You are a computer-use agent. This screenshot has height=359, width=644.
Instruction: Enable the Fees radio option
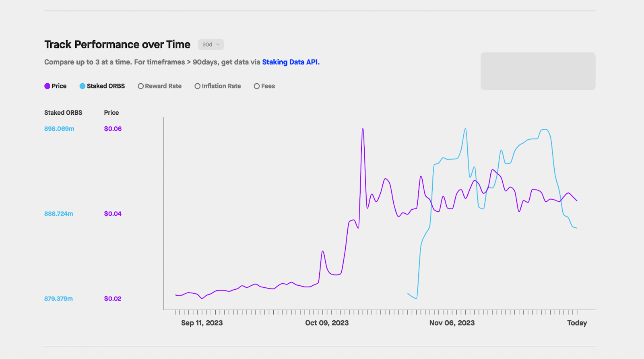[x=256, y=86]
